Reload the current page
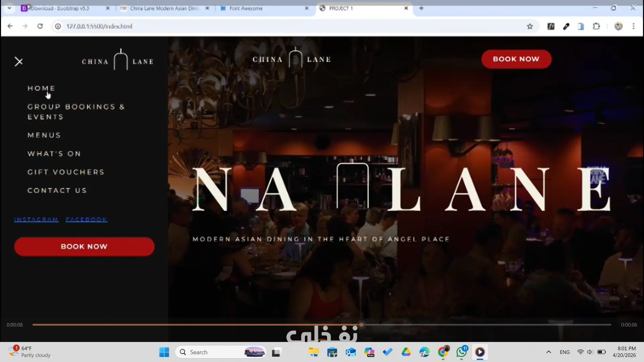644x362 pixels. [40, 26]
